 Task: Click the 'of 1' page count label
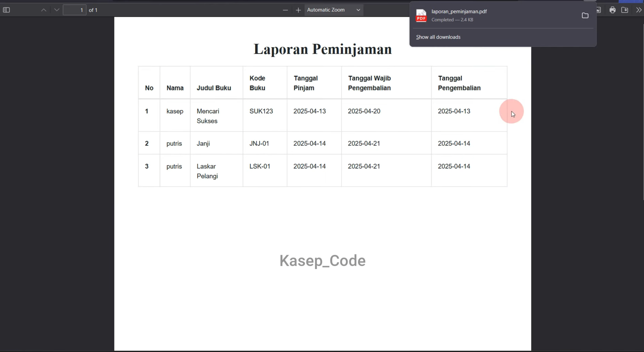tap(93, 10)
